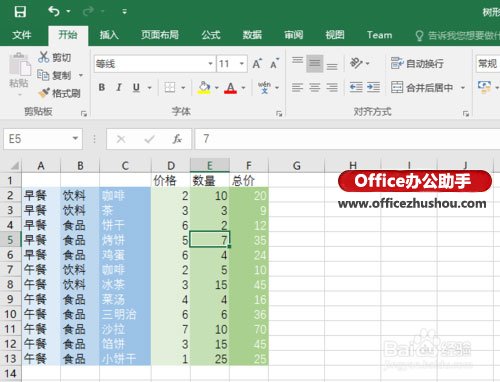Select column E header
Viewport: 500px width, 382px height.
[210, 165]
